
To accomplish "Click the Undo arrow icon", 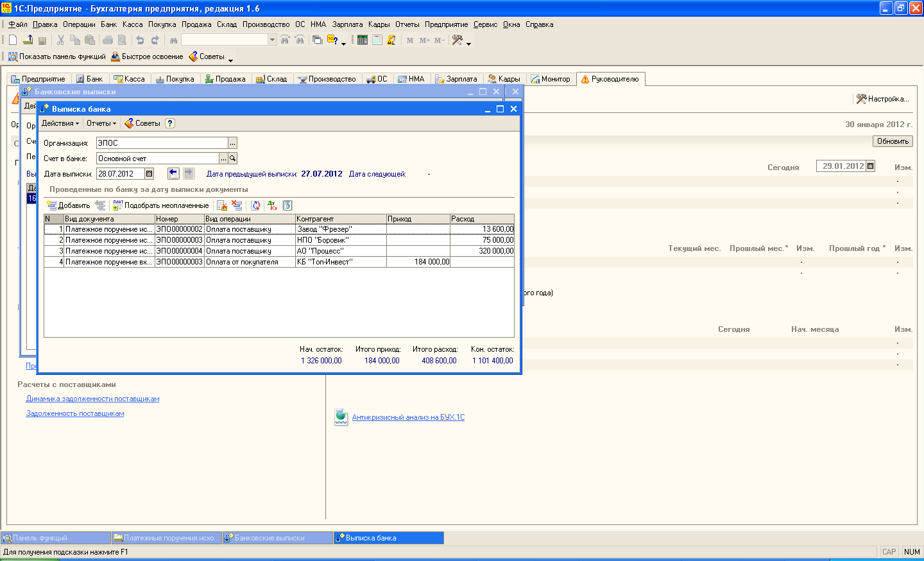I will [x=140, y=40].
